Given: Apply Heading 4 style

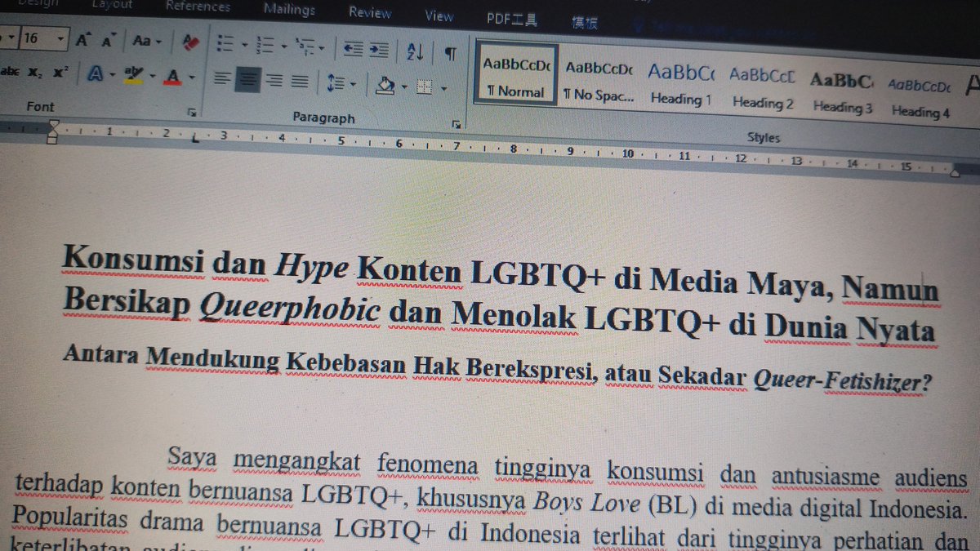Looking at the screenshot, I should [920, 97].
